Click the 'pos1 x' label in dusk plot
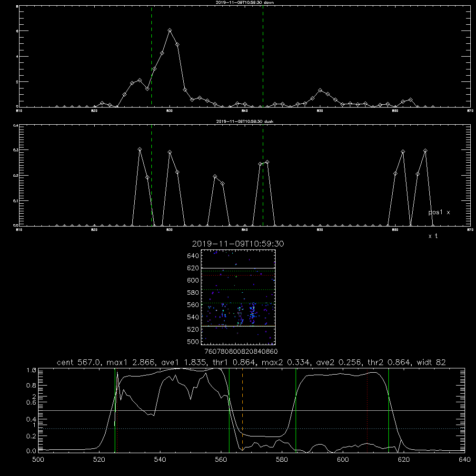The width and height of the screenshot is (476, 476). tap(439, 212)
